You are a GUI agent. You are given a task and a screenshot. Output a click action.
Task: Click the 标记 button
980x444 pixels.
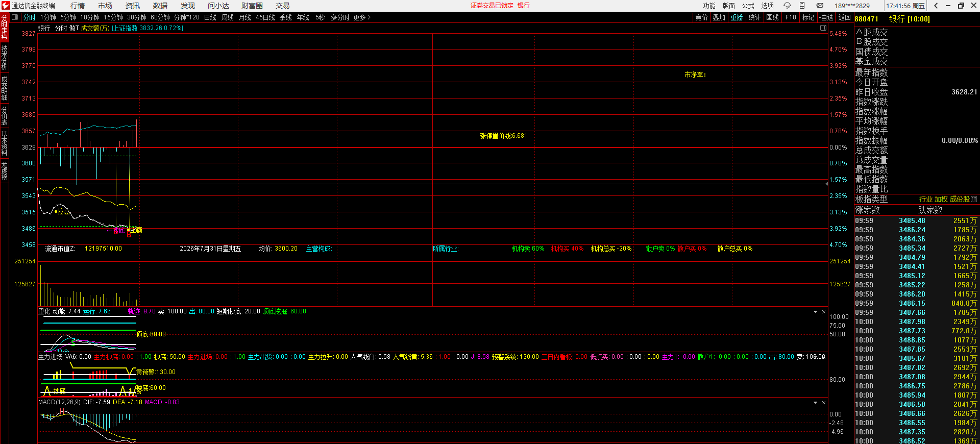(808, 17)
